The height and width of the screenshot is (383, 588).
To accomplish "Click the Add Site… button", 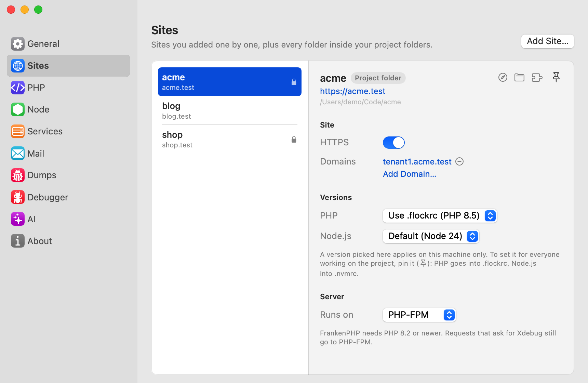I will (547, 41).
